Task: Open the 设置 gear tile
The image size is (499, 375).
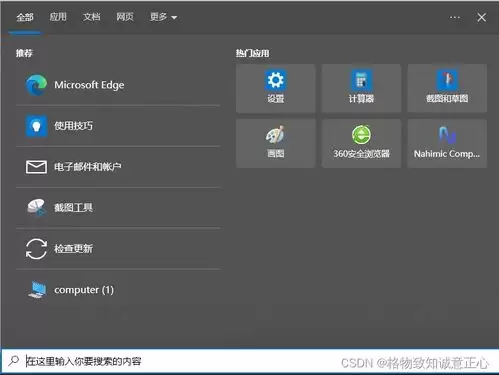Action: click(x=276, y=88)
